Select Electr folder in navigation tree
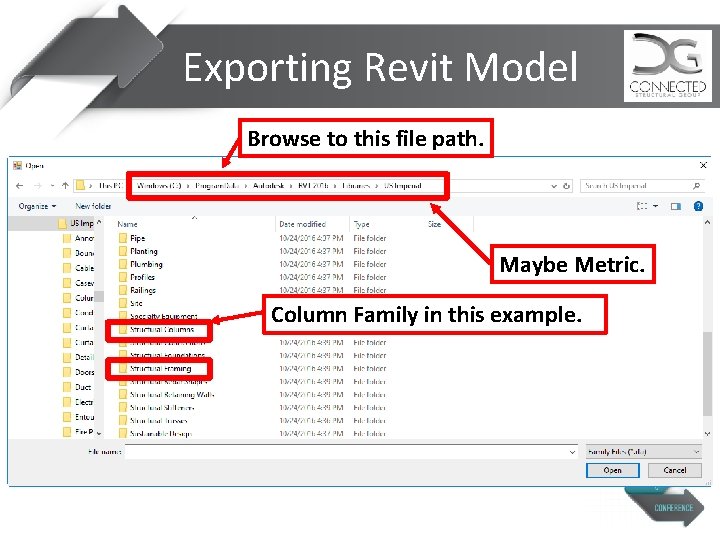Screen dimensions: 720x540 [x=84, y=402]
